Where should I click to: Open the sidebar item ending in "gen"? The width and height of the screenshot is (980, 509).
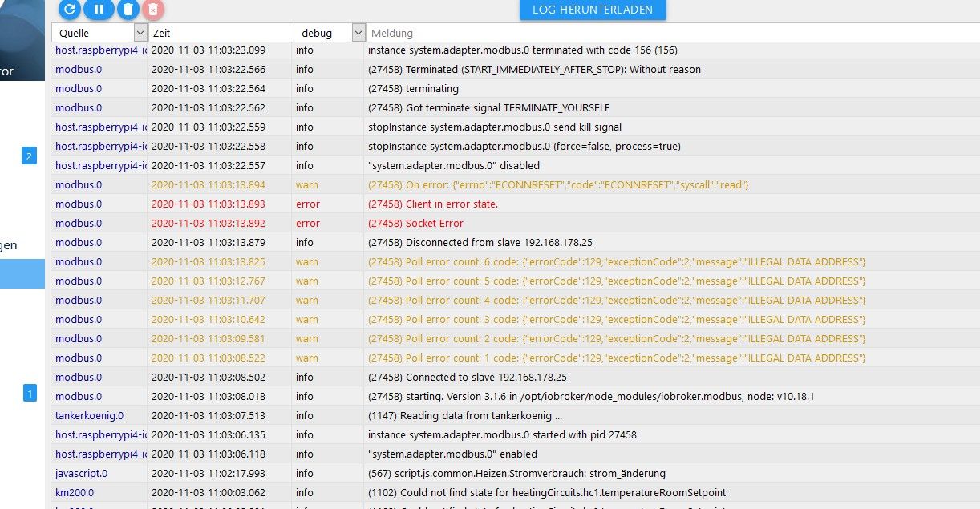(10, 245)
